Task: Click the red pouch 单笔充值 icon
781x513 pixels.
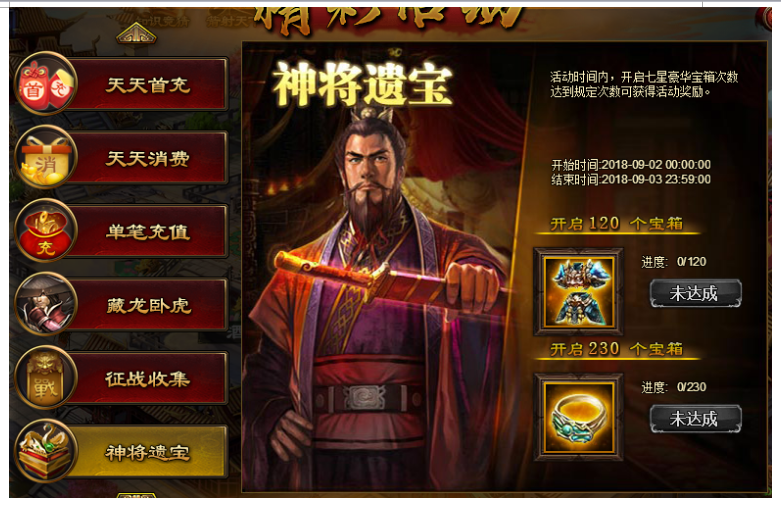Action: click(x=45, y=231)
